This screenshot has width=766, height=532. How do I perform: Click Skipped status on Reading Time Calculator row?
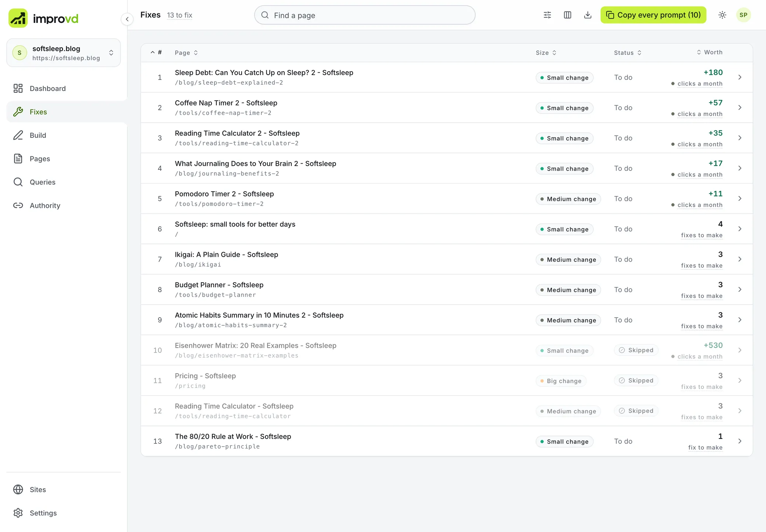coord(636,411)
